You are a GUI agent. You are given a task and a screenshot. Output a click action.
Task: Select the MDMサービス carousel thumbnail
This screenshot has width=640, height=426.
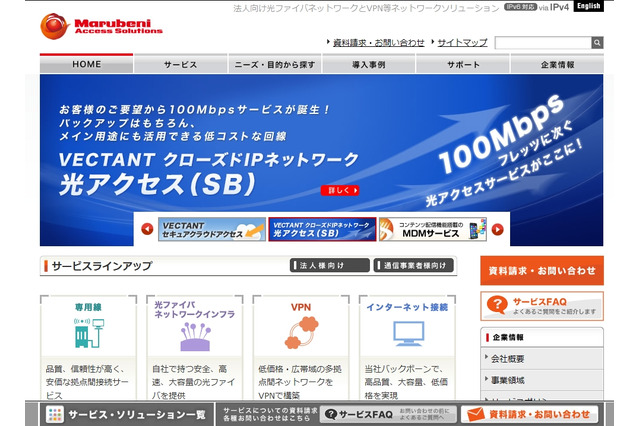pyautogui.click(x=433, y=229)
